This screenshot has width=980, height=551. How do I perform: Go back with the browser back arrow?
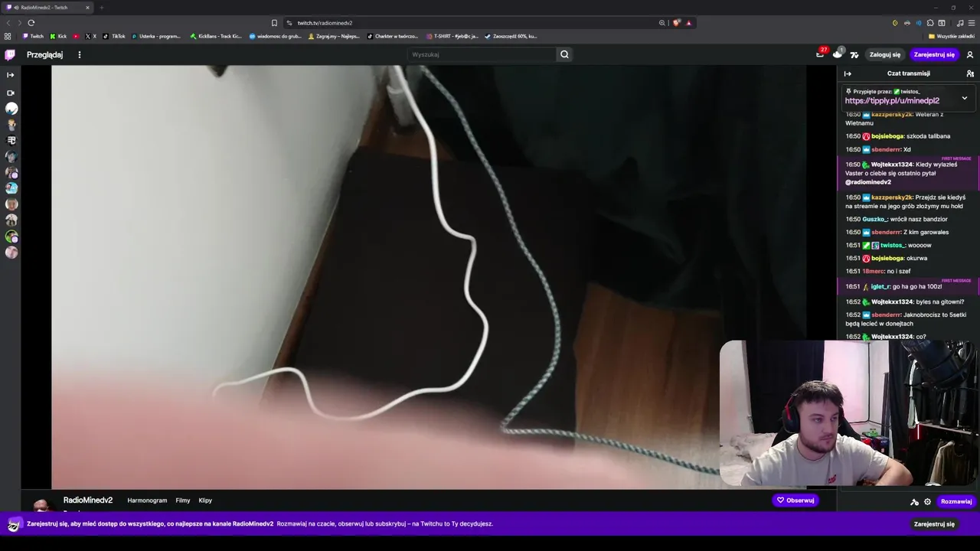[x=8, y=23]
